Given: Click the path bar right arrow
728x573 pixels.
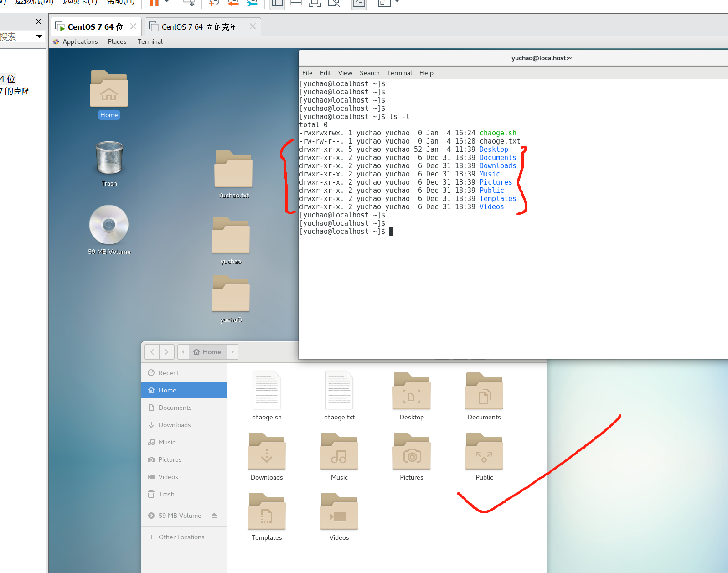Looking at the screenshot, I should coord(232,352).
